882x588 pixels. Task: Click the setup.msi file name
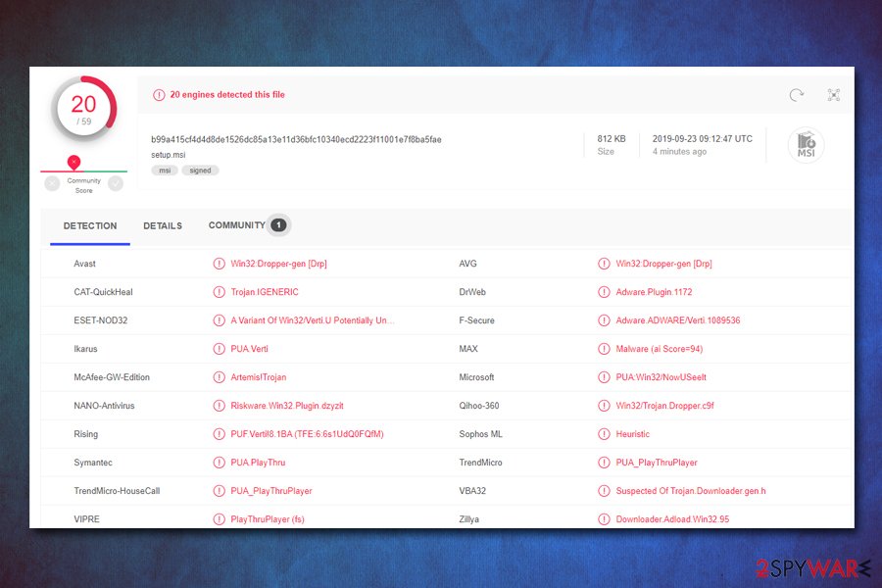(x=169, y=155)
